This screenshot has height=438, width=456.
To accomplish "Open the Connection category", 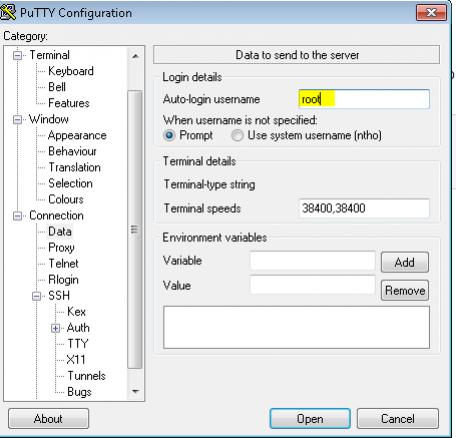I will [x=56, y=215].
